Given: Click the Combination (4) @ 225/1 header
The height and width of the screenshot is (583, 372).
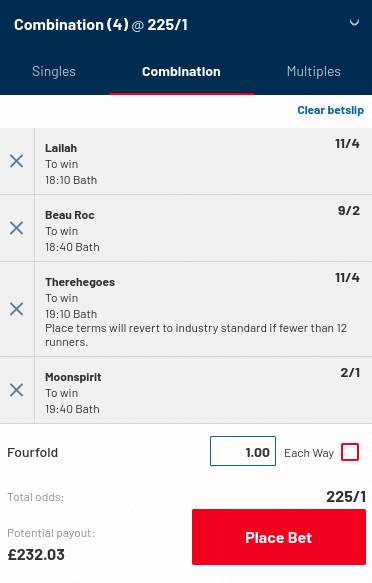Looking at the screenshot, I should pyautogui.click(x=101, y=25).
